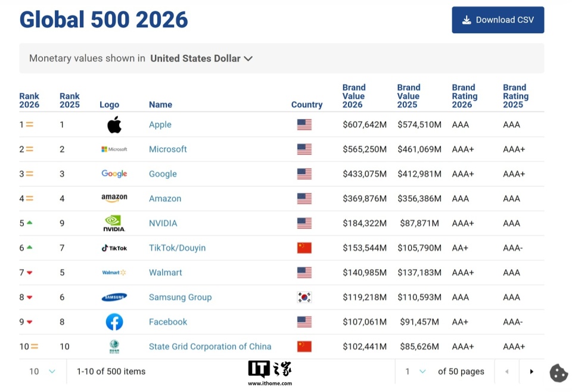Click the TikTok logo icon
Screen dimensions: 572x392
[114, 248]
